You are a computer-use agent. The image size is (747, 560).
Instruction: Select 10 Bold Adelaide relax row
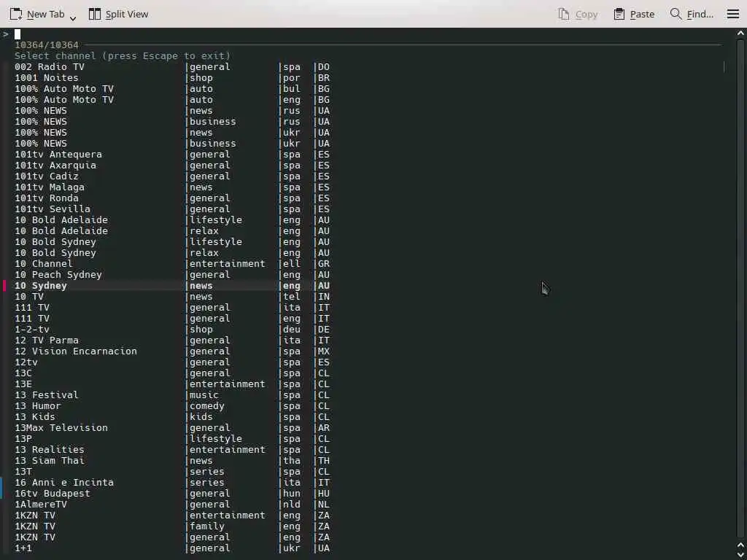tap(172, 231)
